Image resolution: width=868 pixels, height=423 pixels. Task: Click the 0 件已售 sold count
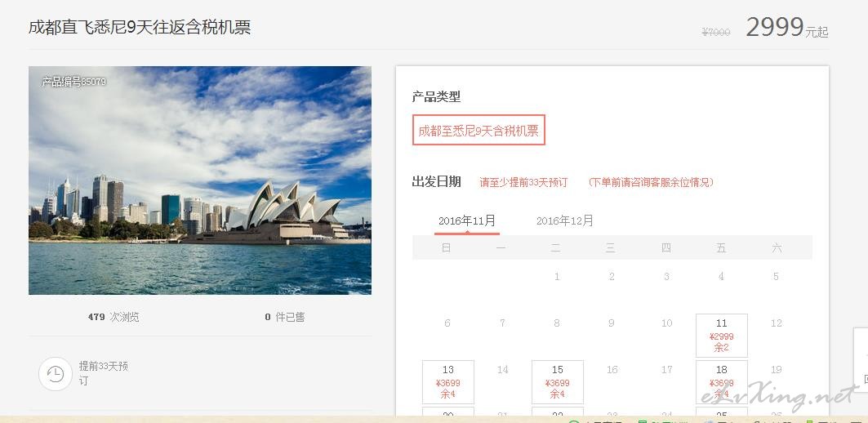pos(284,317)
